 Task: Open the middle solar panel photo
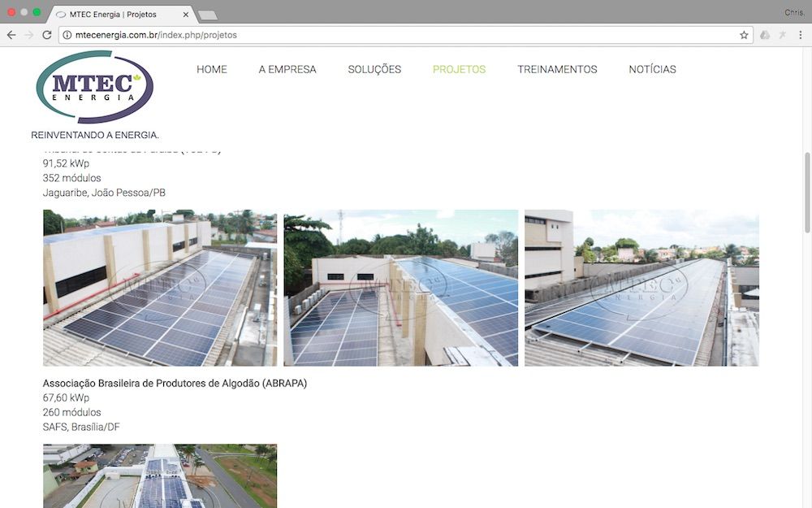point(400,288)
